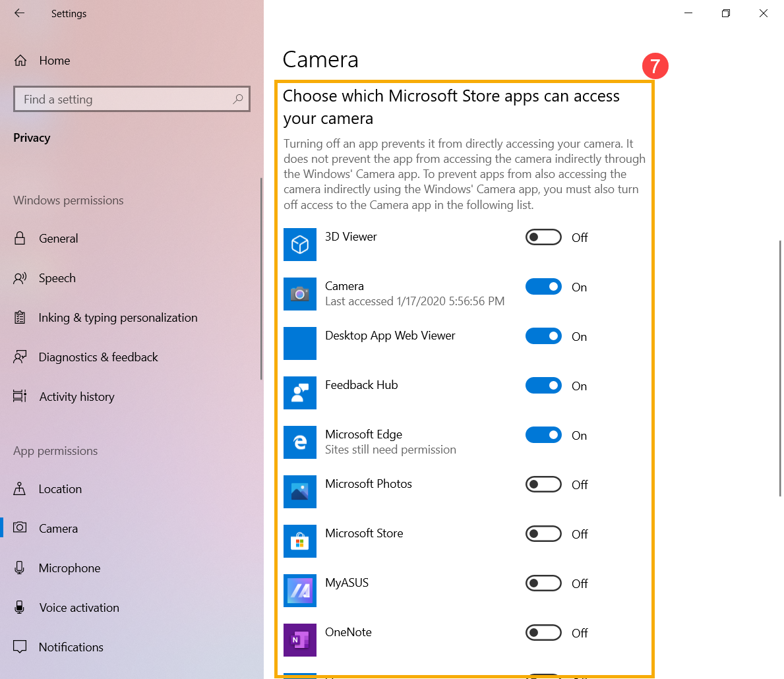Open Notifications permissions page
The height and width of the screenshot is (679, 784).
[131, 647]
